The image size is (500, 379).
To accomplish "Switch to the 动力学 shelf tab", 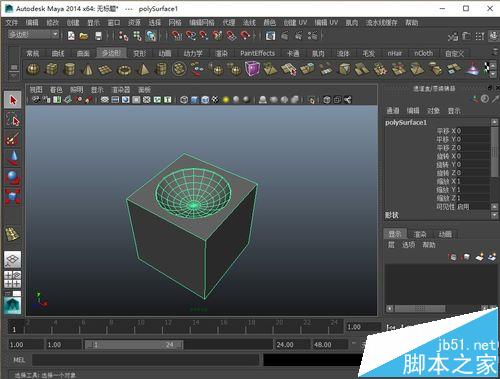I will (193, 53).
